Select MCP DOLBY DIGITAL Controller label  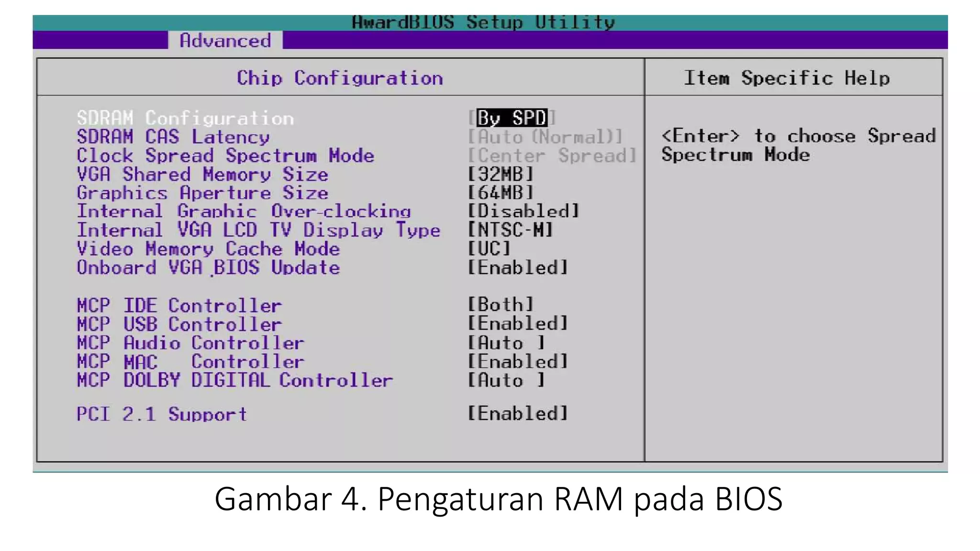234,380
